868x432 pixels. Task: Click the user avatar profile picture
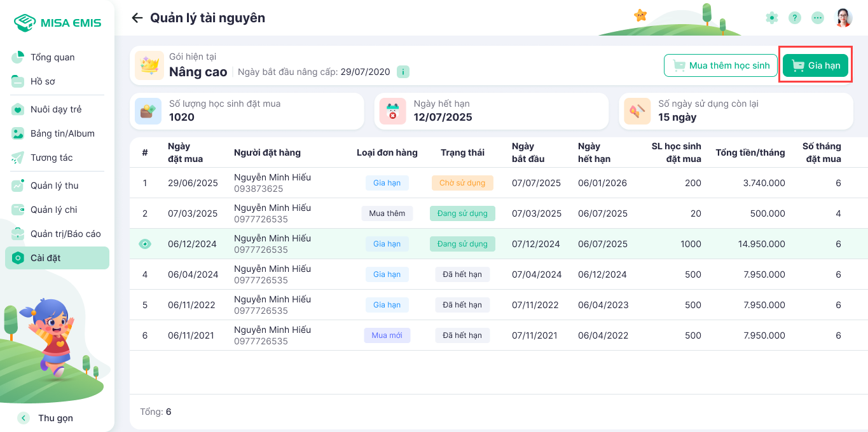(x=844, y=18)
